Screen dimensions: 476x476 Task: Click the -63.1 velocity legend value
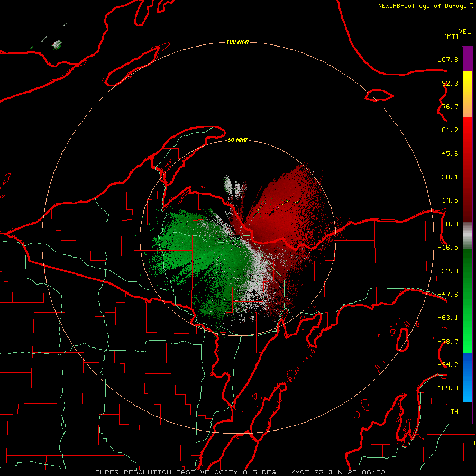(448, 318)
